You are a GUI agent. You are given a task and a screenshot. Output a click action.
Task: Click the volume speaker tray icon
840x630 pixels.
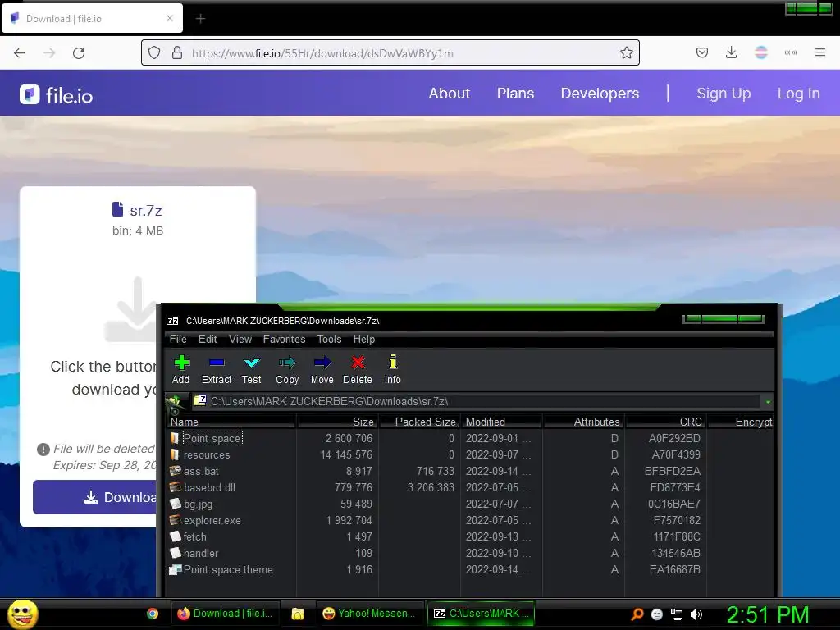[696, 614]
